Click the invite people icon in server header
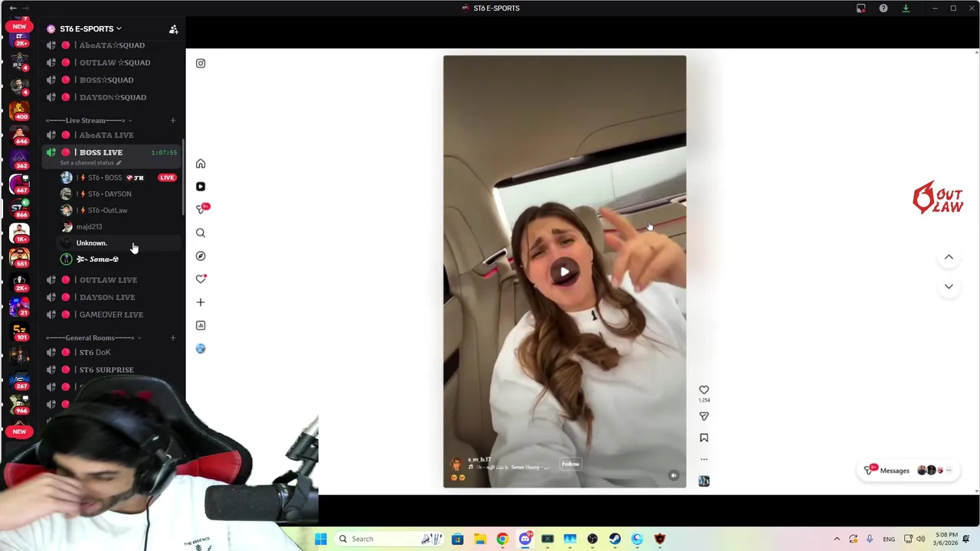The width and height of the screenshot is (980, 551). click(x=174, y=29)
